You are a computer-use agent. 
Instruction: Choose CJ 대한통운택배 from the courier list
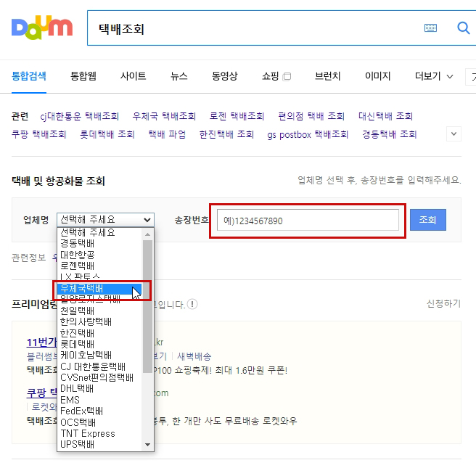pyautogui.click(x=99, y=366)
